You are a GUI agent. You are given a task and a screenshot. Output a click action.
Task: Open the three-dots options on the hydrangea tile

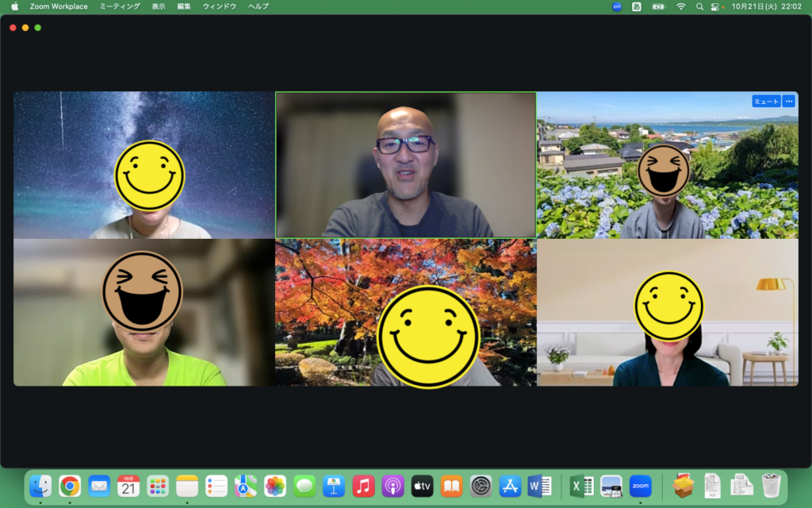(788, 102)
